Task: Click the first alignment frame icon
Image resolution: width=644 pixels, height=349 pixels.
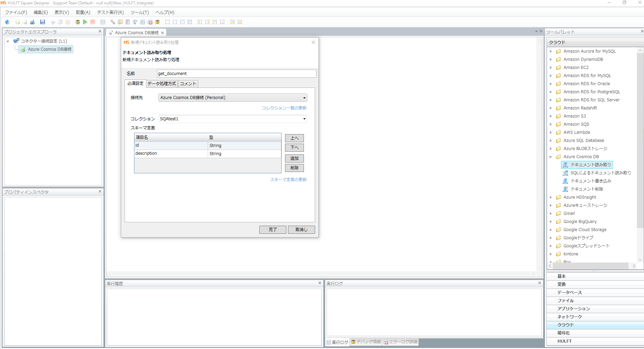Action: click(x=168, y=22)
